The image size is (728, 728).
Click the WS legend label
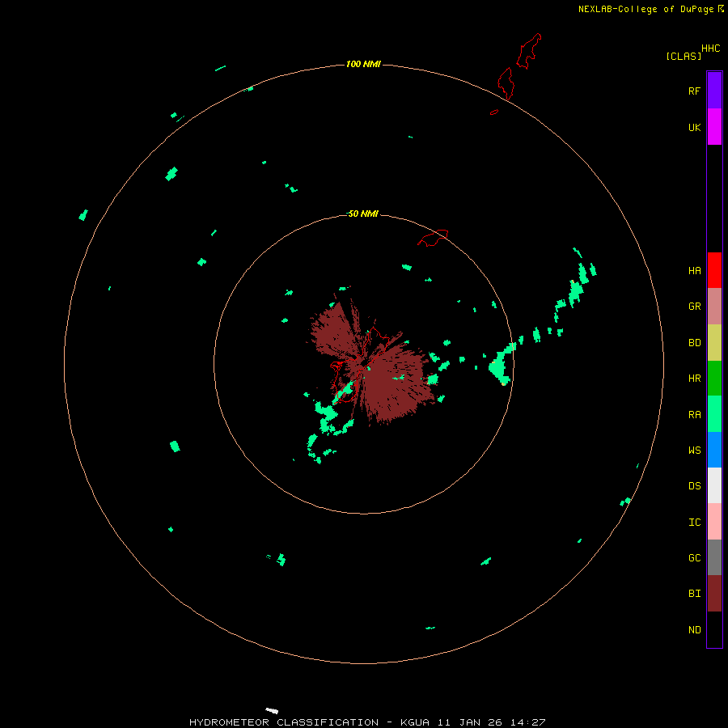pos(694,450)
